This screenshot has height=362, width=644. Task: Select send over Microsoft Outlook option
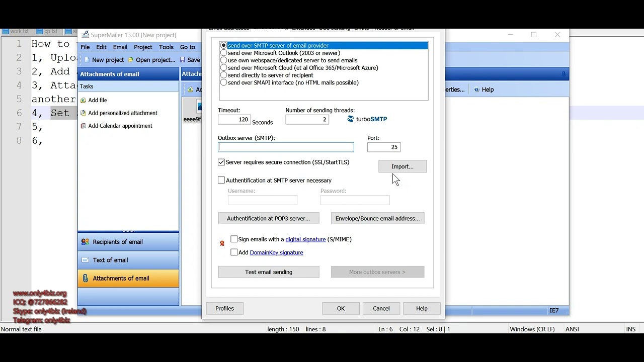pos(224,53)
